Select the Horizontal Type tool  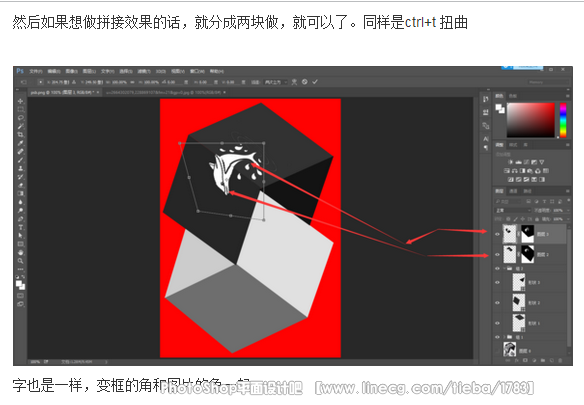tap(20, 227)
